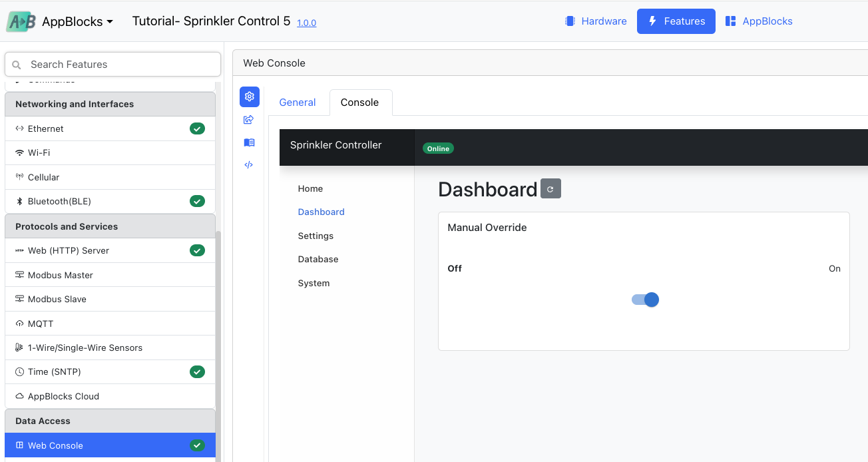The image size is (868, 462).
Task: Click the features list vertical scrollbar
Action: coord(218,346)
